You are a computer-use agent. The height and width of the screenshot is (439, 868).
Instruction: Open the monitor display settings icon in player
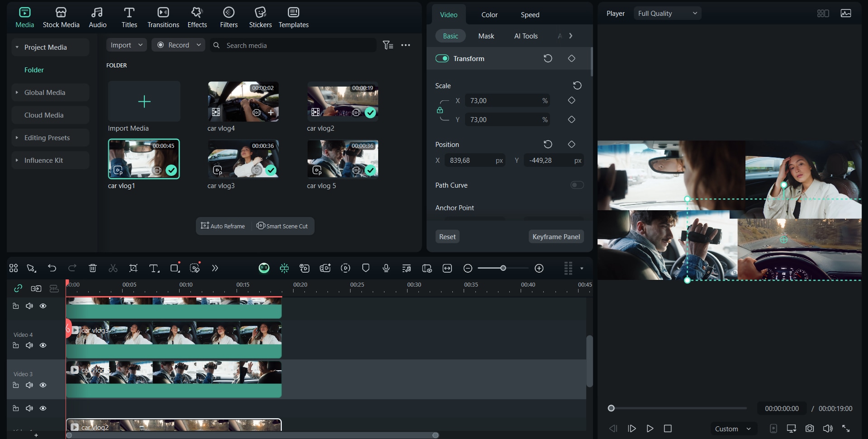(x=792, y=428)
